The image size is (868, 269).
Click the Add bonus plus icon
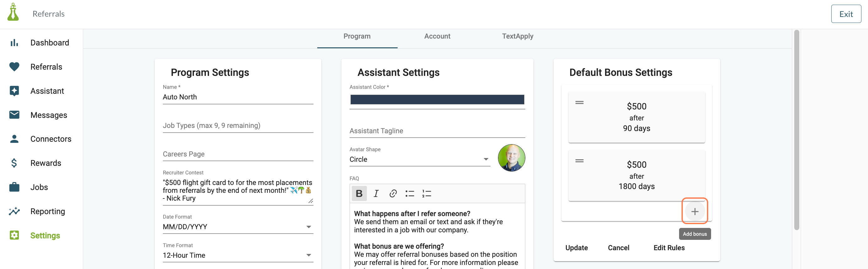tap(694, 211)
